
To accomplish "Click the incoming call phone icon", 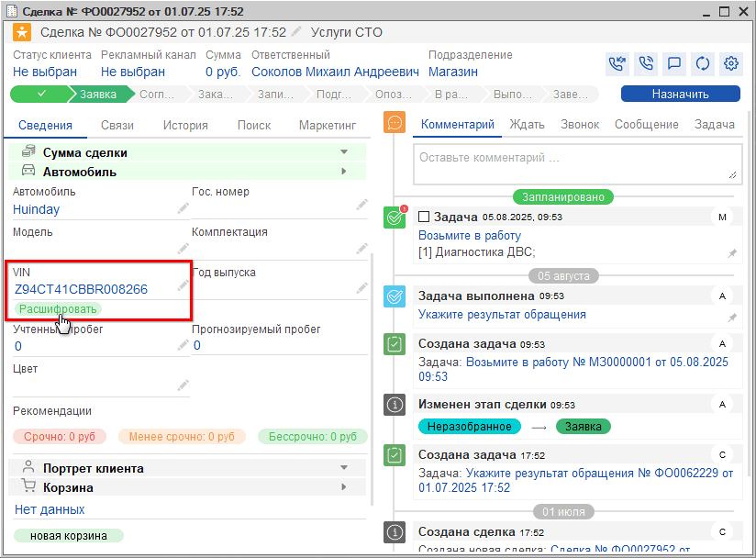I will [617, 63].
